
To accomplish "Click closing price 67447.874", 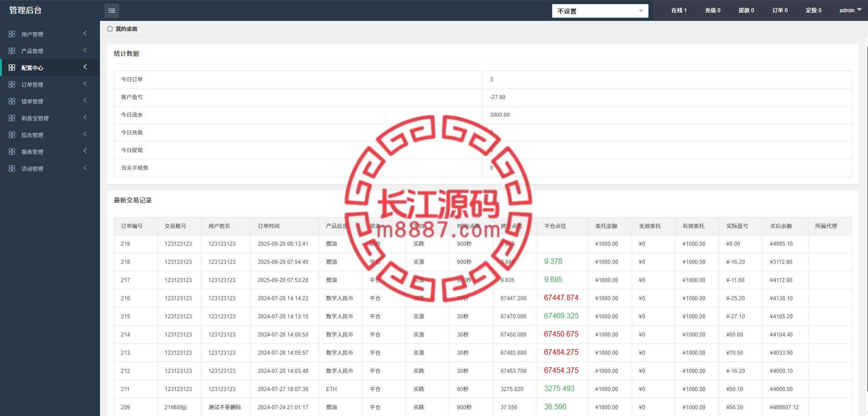I will point(561,298).
